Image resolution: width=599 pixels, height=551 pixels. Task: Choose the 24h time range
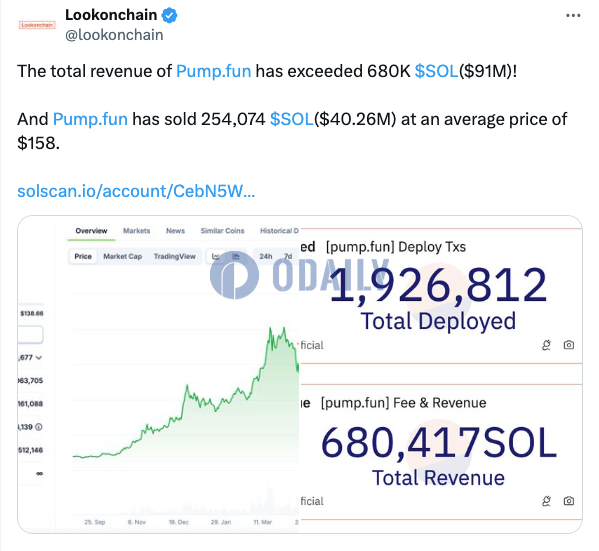pyautogui.click(x=266, y=256)
